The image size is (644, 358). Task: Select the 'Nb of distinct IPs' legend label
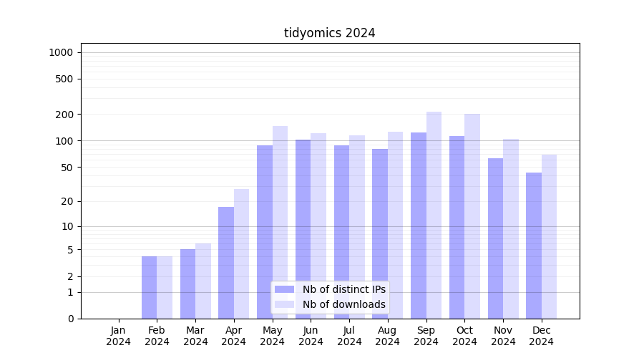point(343,289)
